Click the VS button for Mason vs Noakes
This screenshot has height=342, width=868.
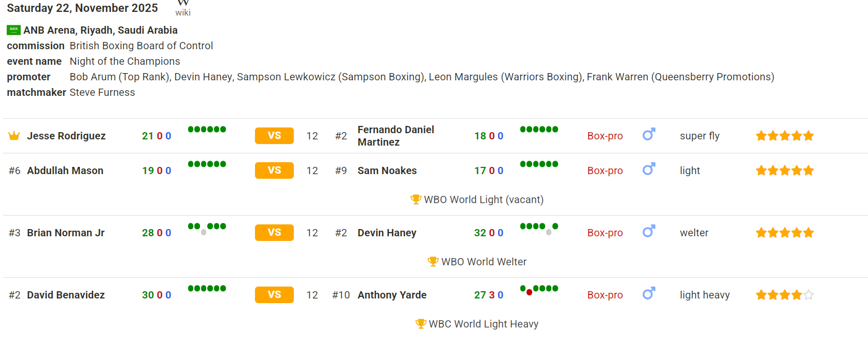(x=274, y=170)
